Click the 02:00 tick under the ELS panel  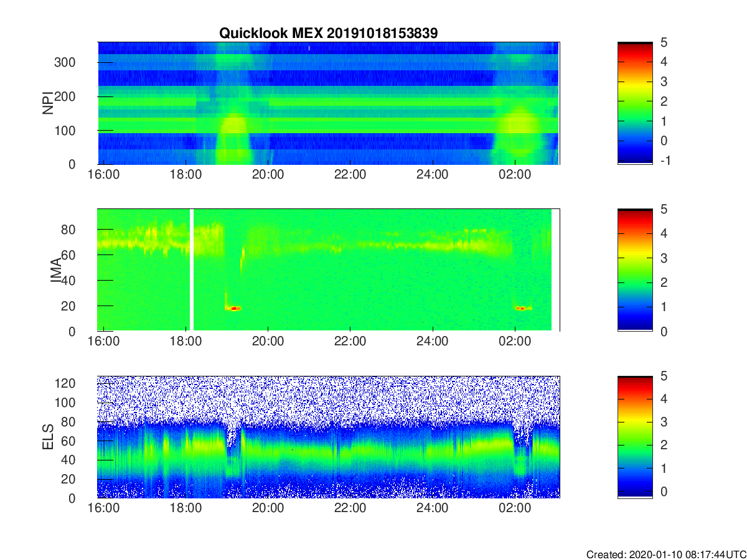click(515, 508)
